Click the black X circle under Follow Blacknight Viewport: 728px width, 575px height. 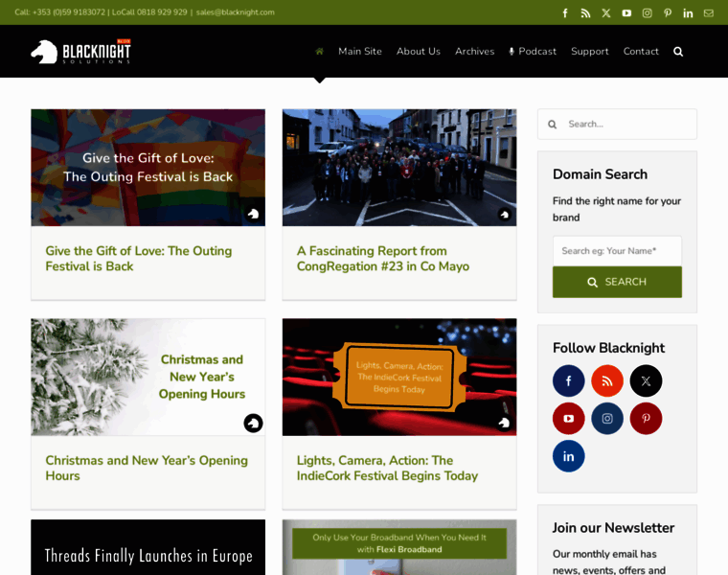646,380
